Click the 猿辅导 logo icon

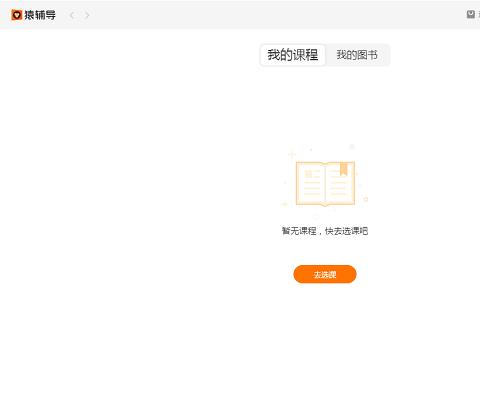point(17,15)
